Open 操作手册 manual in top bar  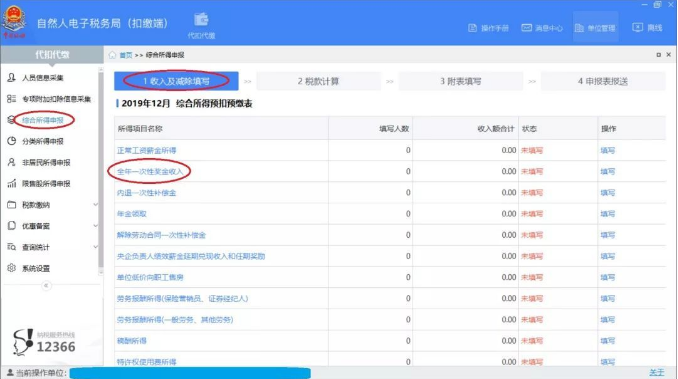click(488, 28)
